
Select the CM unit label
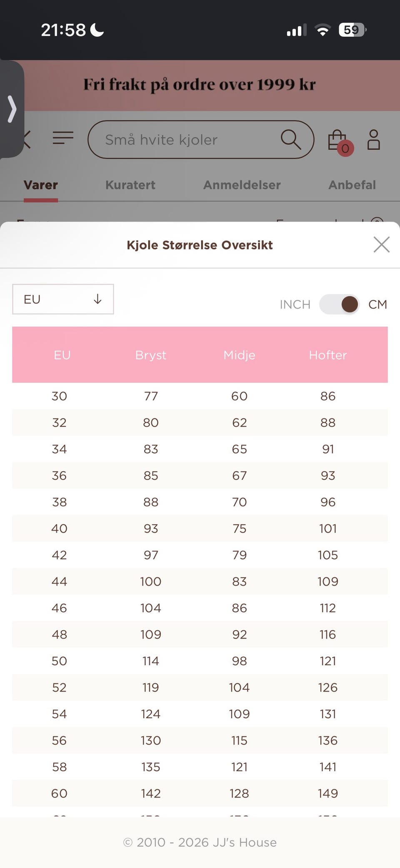coord(377,304)
